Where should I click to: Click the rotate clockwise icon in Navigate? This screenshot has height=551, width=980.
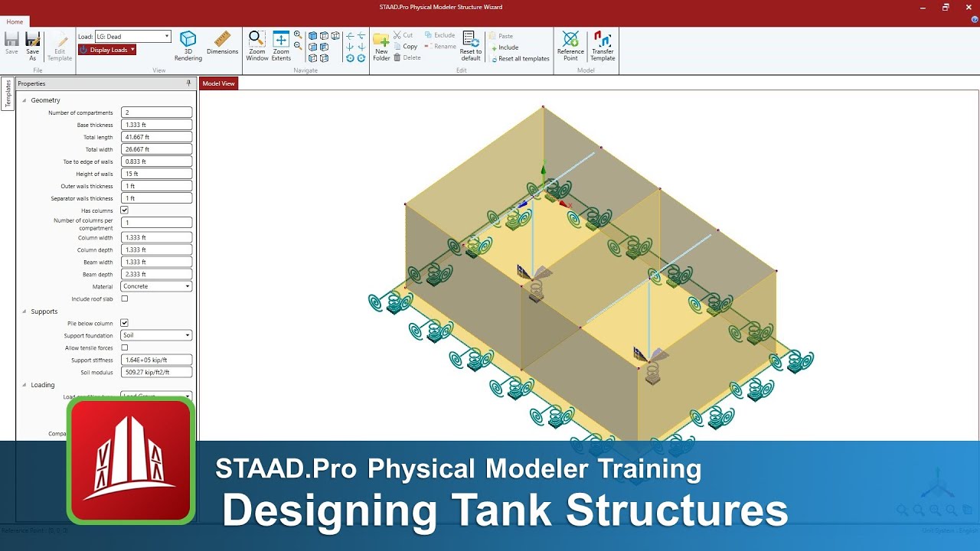click(x=361, y=58)
